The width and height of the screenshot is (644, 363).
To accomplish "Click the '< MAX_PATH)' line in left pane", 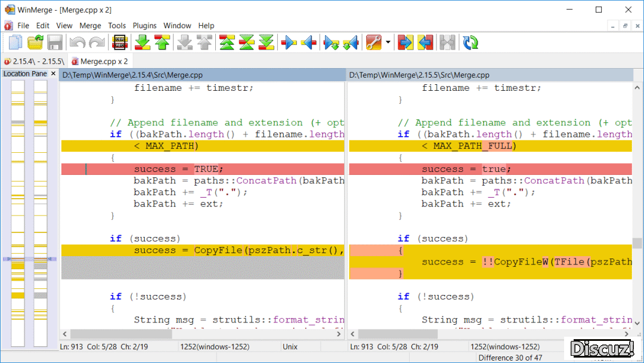I will coord(203,146).
